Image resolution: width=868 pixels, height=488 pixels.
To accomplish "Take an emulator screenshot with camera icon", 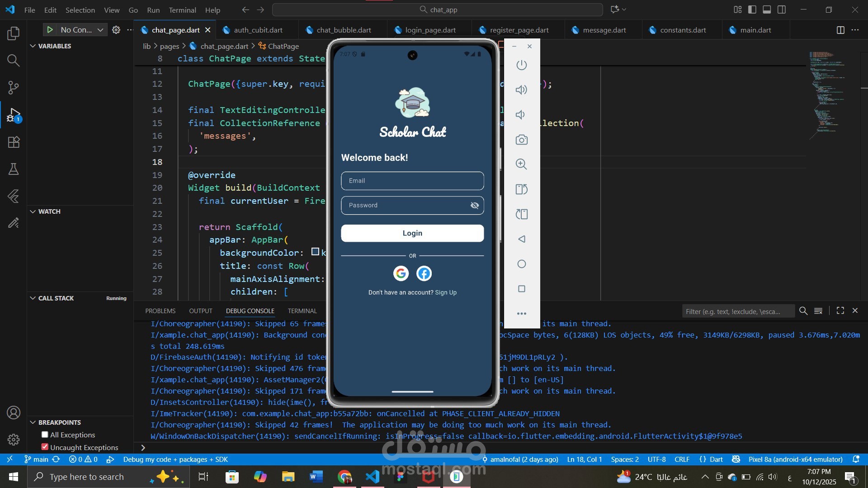I will pos(521,140).
